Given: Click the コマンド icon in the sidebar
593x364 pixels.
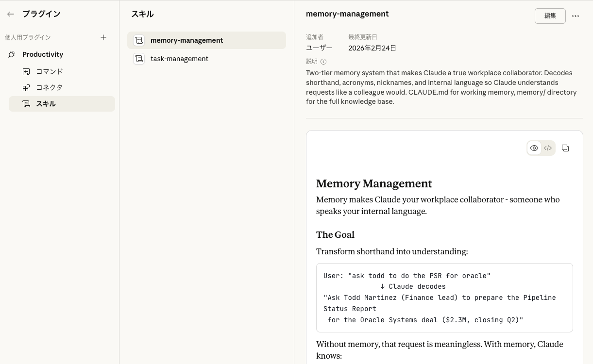Looking at the screenshot, I should tap(26, 72).
